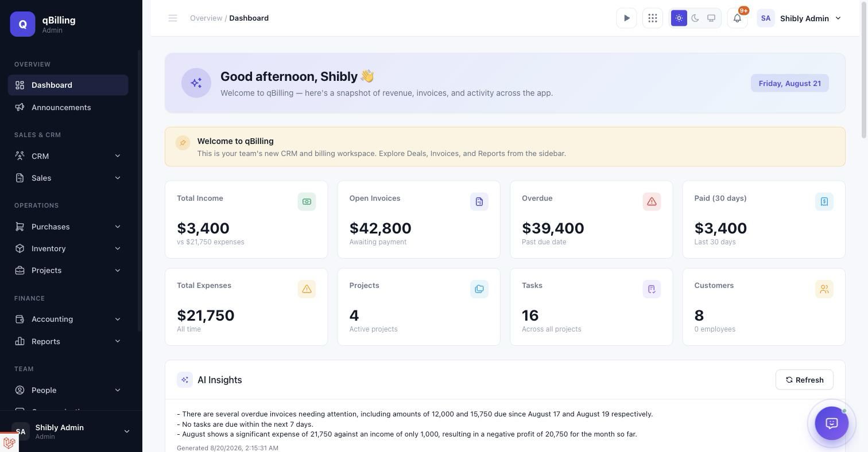Refresh the AI Insights

point(804,380)
